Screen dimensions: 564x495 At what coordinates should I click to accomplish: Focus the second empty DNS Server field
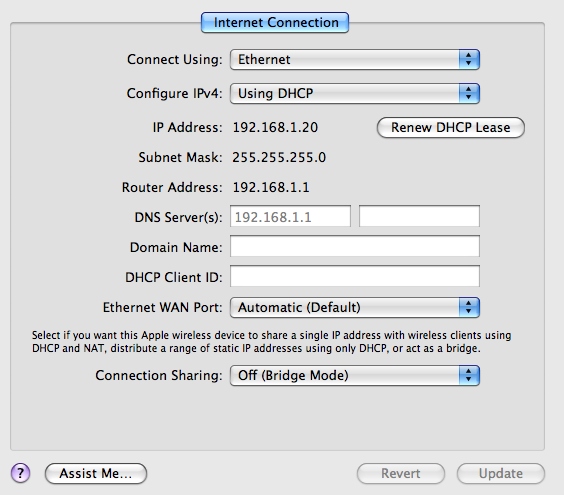pos(419,216)
